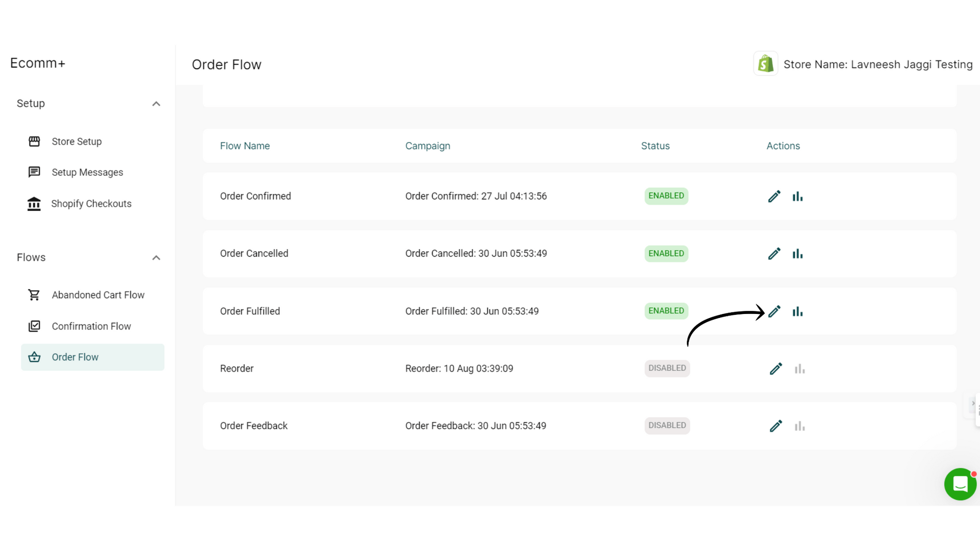View Order Cancelled flow statistics
This screenshot has height=551, width=980.
(797, 253)
